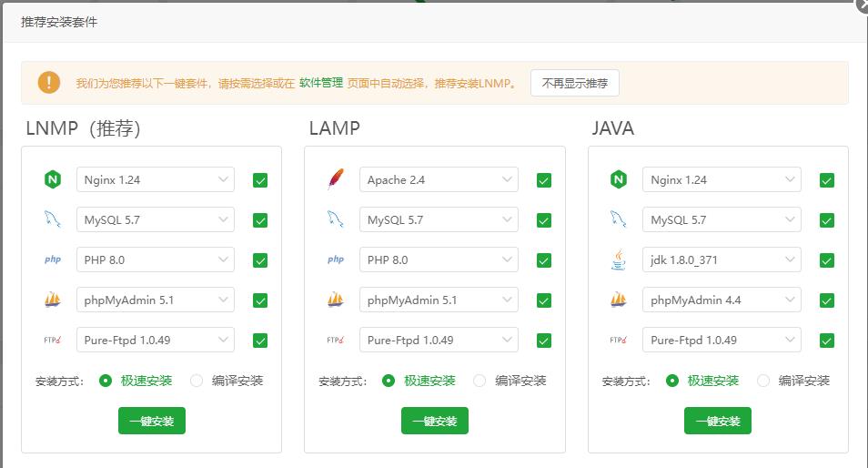868x468 pixels.
Task: Open the phpMyAdmin 4.4 version dropdown
Action: point(722,300)
